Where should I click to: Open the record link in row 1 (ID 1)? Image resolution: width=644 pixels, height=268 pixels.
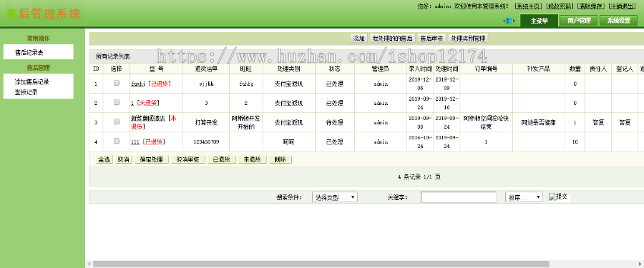click(x=138, y=84)
